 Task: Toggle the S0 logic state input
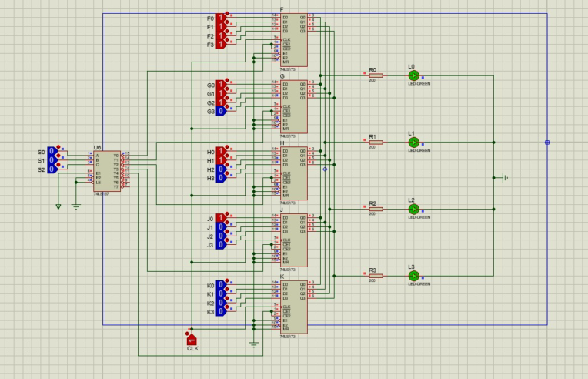(52, 152)
